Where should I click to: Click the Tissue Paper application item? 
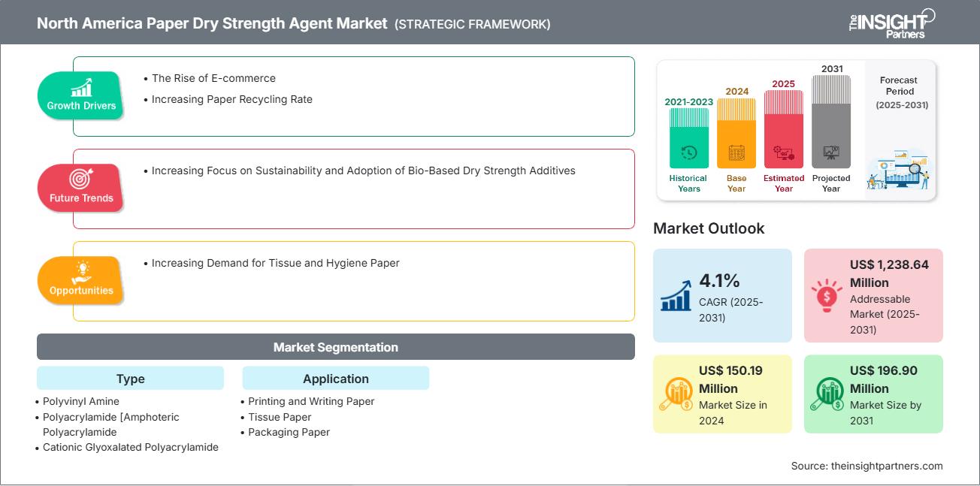pos(280,417)
